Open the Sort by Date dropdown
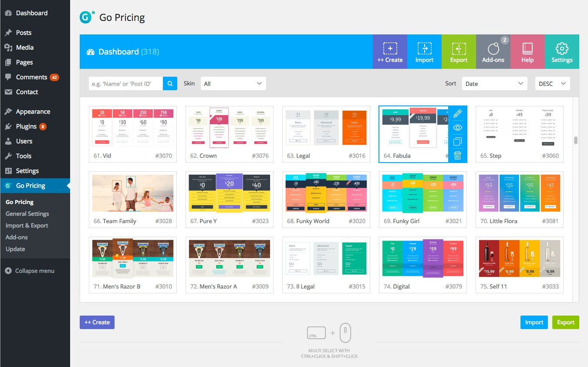Viewport: 588px width, 367px height. pos(494,84)
